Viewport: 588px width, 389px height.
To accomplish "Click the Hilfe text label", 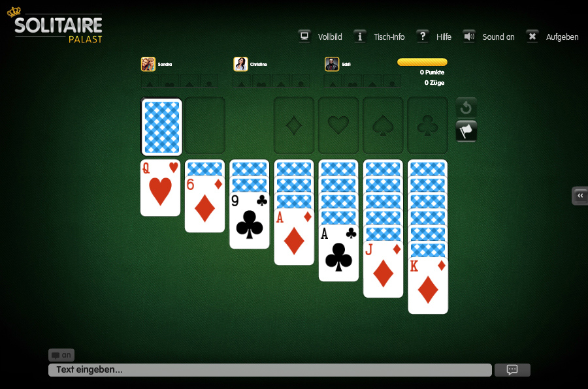I will [x=444, y=37].
